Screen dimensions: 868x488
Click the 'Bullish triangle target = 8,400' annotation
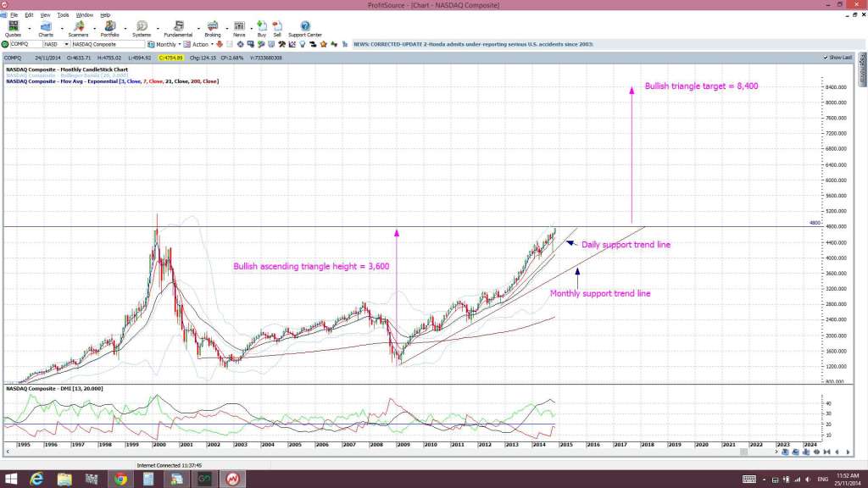click(x=701, y=86)
